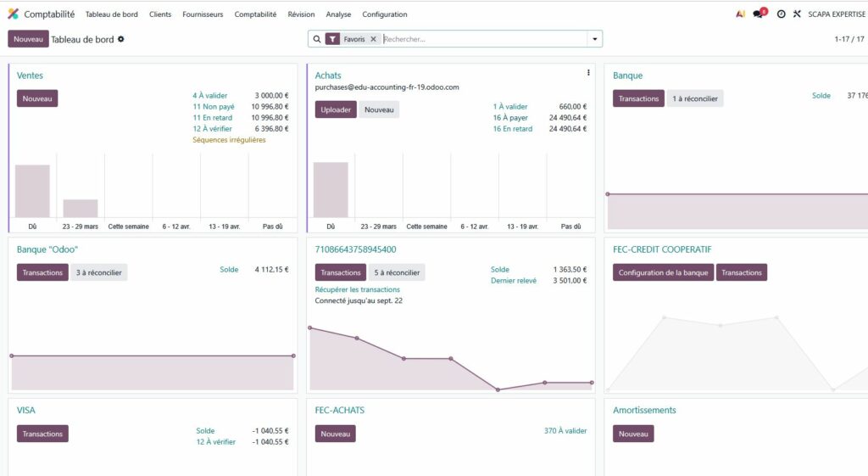The image size is (868, 476).
Task: Open the conversations message icon
Action: coord(759,14)
